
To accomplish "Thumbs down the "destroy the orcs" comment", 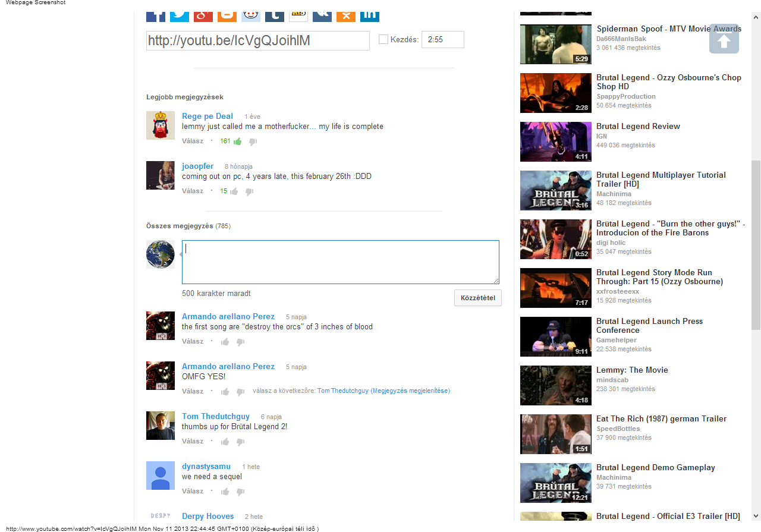I will click(x=240, y=342).
